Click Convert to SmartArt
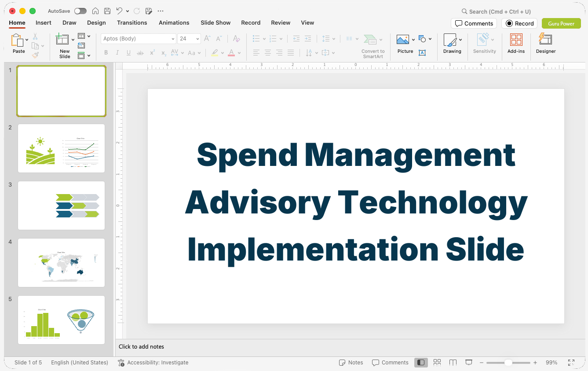The width and height of the screenshot is (588, 371). 373,46
